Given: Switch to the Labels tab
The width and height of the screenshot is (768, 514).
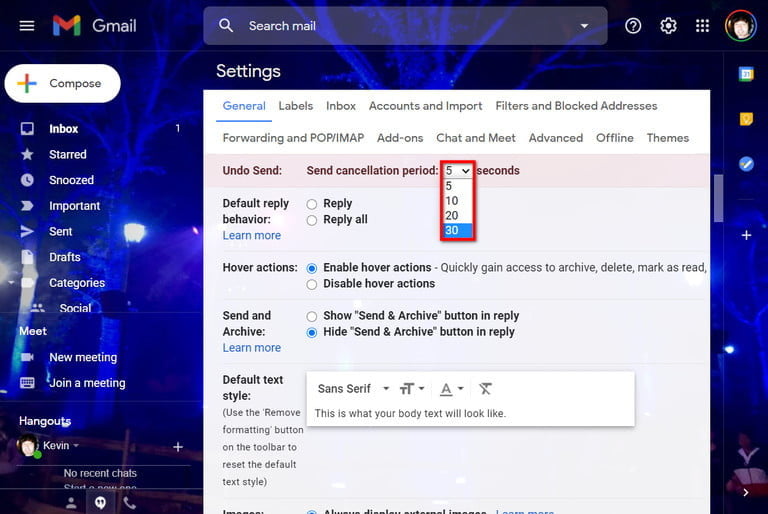Looking at the screenshot, I should [295, 106].
